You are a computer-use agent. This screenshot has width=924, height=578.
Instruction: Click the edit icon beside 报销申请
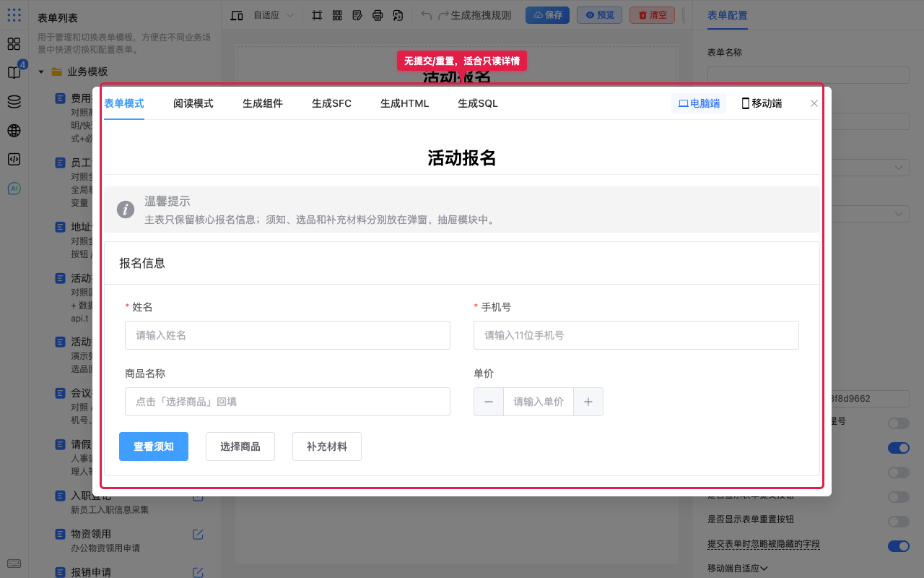click(x=198, y=572)
